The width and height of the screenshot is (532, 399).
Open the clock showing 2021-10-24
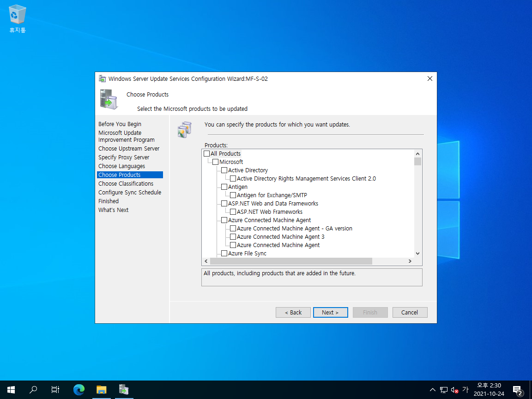click(x=489, y=389)
